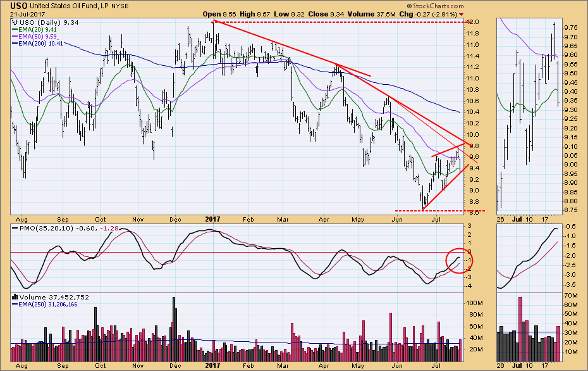Click the 'EMA(50) 9.59' legend entry
588x371 pixels.
point(37,37)
